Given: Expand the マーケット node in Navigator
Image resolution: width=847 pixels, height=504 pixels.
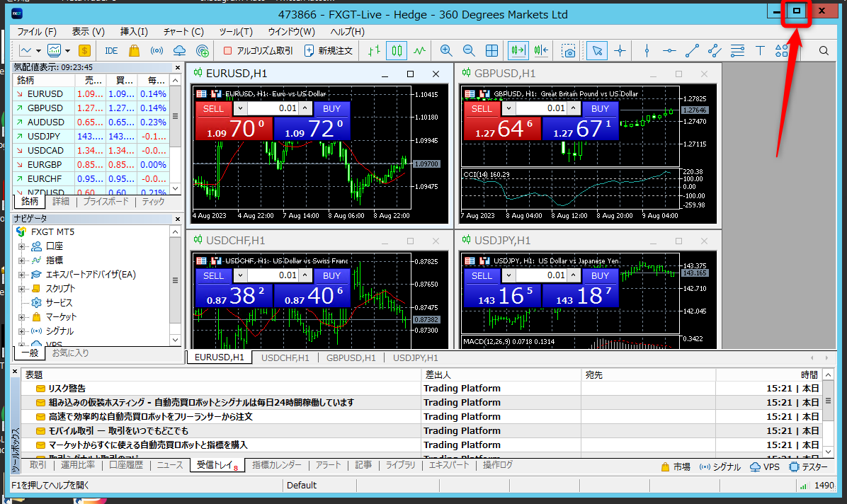Looking at the screenshot, I should pyautogui.click(x=22, y=317).
